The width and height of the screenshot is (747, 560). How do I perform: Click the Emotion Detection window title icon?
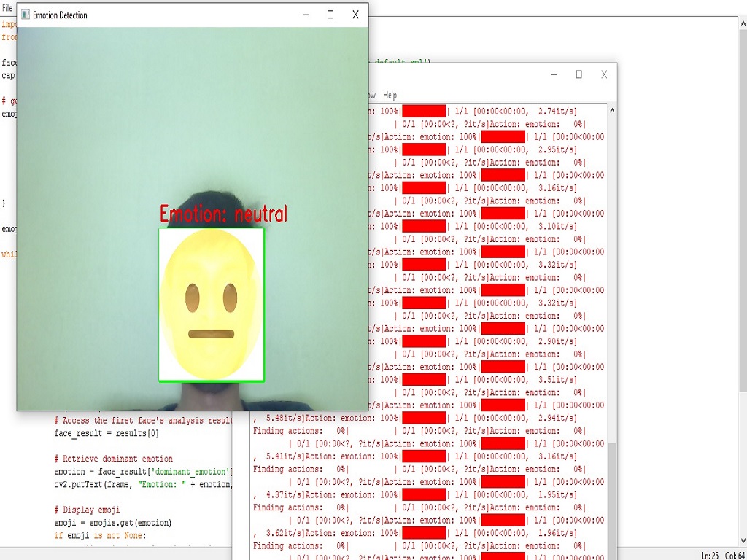click(x=26, y=15)
